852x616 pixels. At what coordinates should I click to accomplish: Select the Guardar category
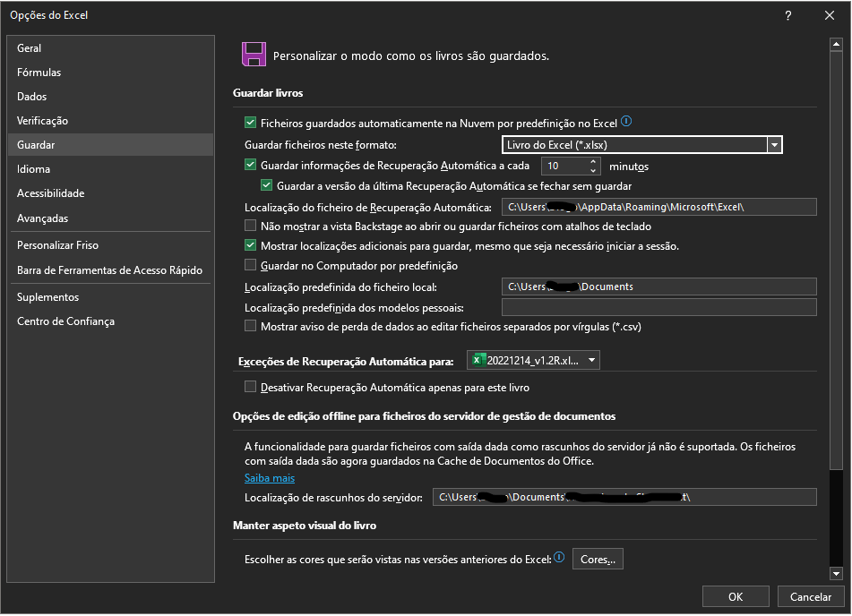point(111,144)
